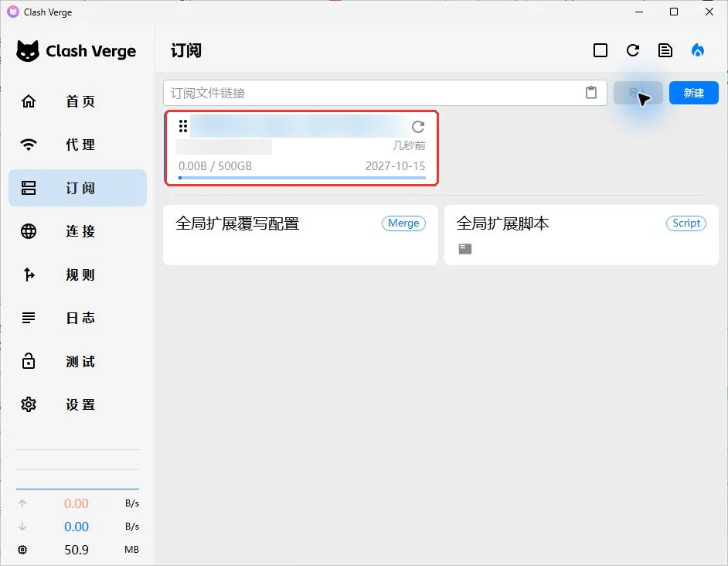Viewport: 728px width, 566px height.
Task: Open the 全局扩展覆写配置 card
Action: click(301, 235)
